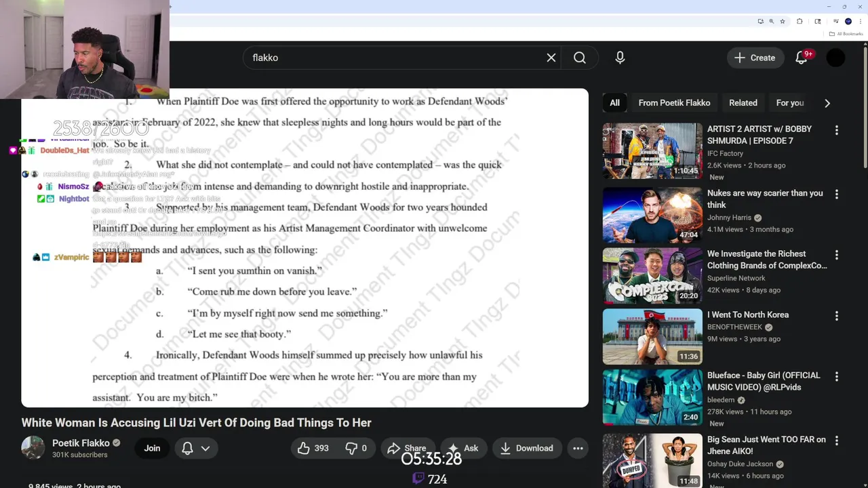Open the IFC Factory channel link
Viewport: 868px width, 488px height.
coord(725,153)
